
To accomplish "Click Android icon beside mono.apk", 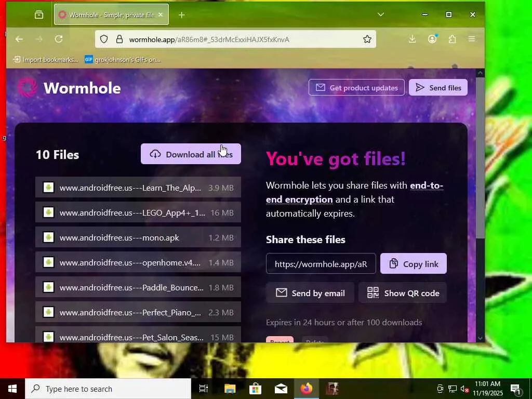I will (x=48, y=237).
